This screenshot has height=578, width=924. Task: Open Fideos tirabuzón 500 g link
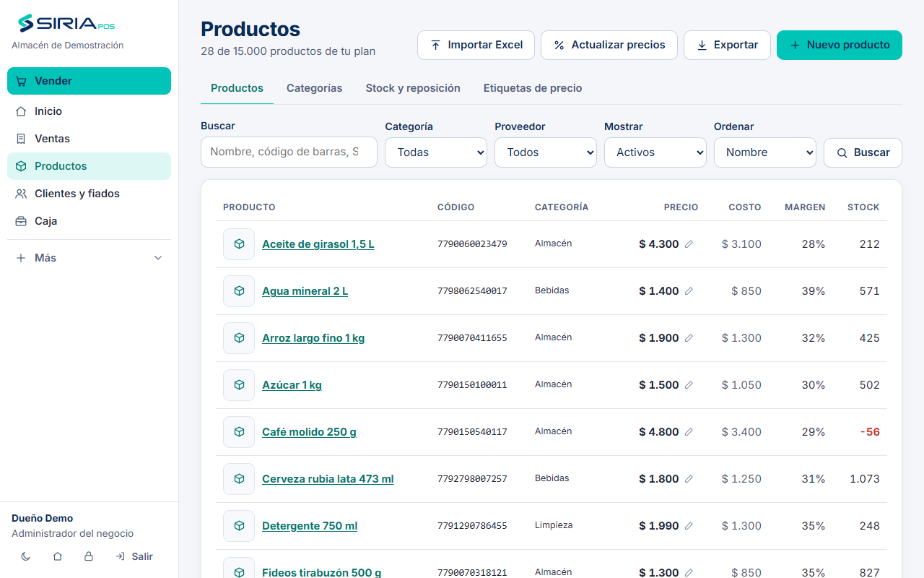pyautogui.click(x=321, y=573)
